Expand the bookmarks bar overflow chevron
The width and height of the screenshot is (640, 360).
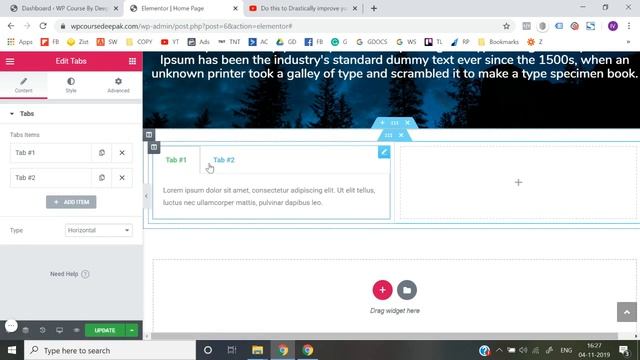(x=628, y=42)
